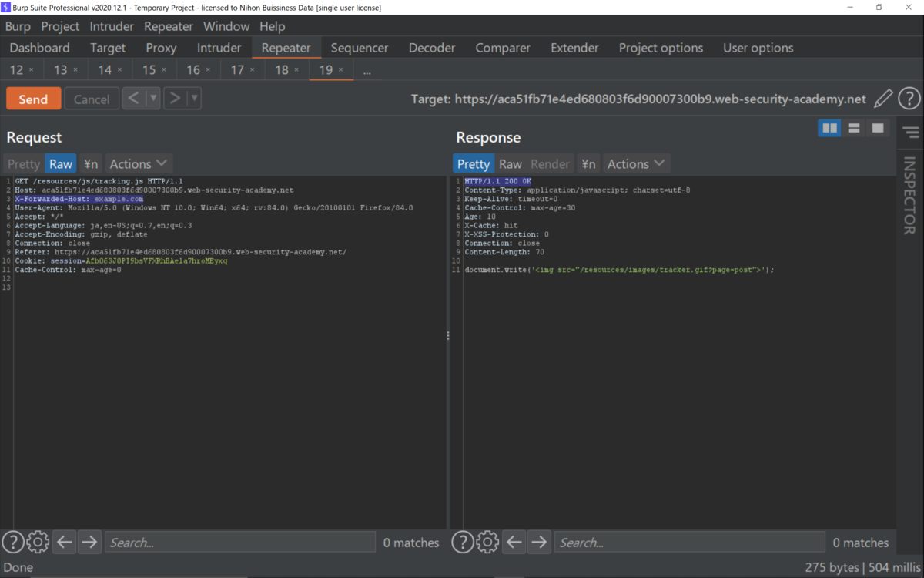Open Response search help icon
This screenshot has height=578, width=924.
pyautogui.click(x=463, y=543)
